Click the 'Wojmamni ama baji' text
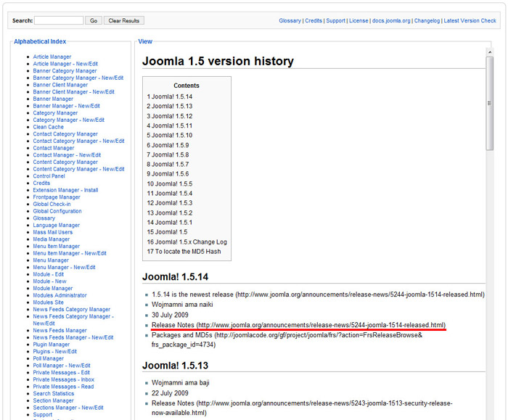508x420 pixels. pyautogui.click(x=181, y=383)
